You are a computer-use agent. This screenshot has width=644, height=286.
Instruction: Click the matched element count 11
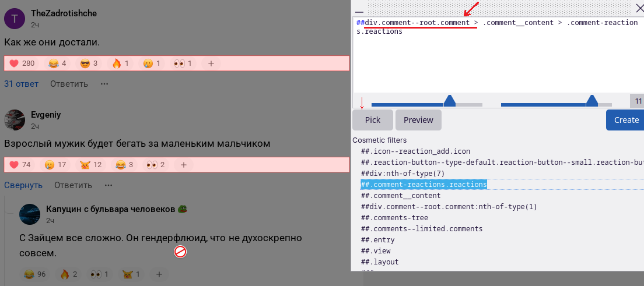click(x=638, y=101)
